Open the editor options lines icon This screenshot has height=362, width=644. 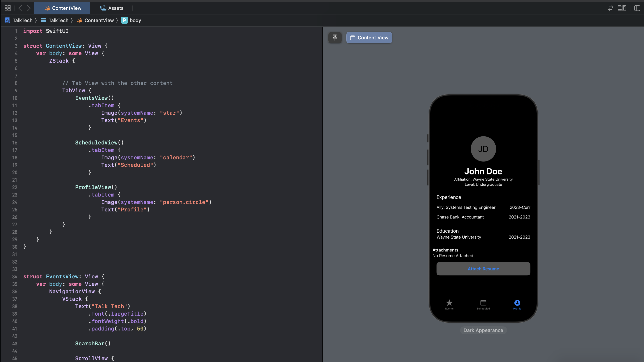[622, 8]
